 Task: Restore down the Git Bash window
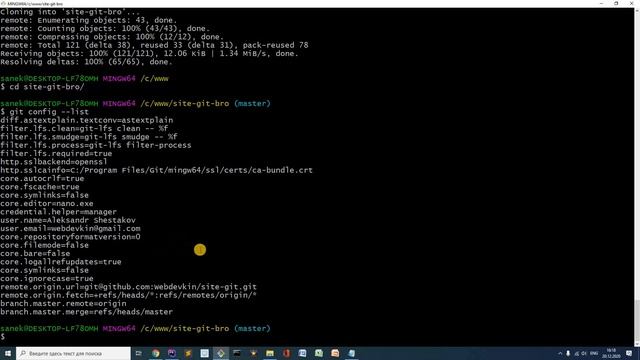click(x=616, y=4)
